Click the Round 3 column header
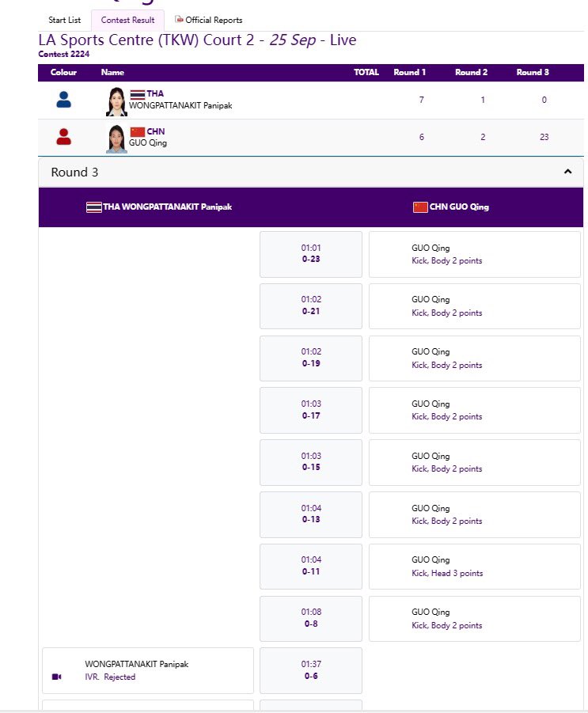Image resolution: width=588 pixels, height=713 pixels. [x=533, y=72]
